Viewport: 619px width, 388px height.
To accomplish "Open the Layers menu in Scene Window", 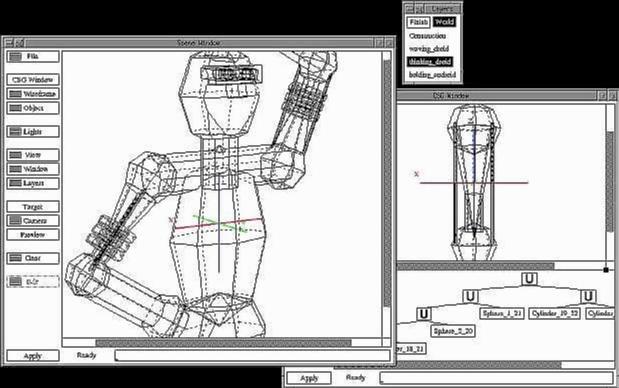I will click(x=33, y=183).
